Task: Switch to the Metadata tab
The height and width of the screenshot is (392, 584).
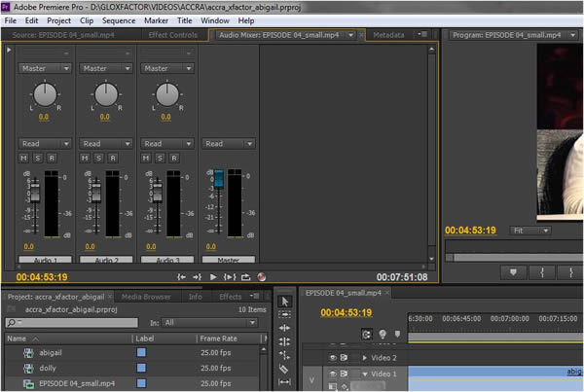Action: tap(388, 35)
